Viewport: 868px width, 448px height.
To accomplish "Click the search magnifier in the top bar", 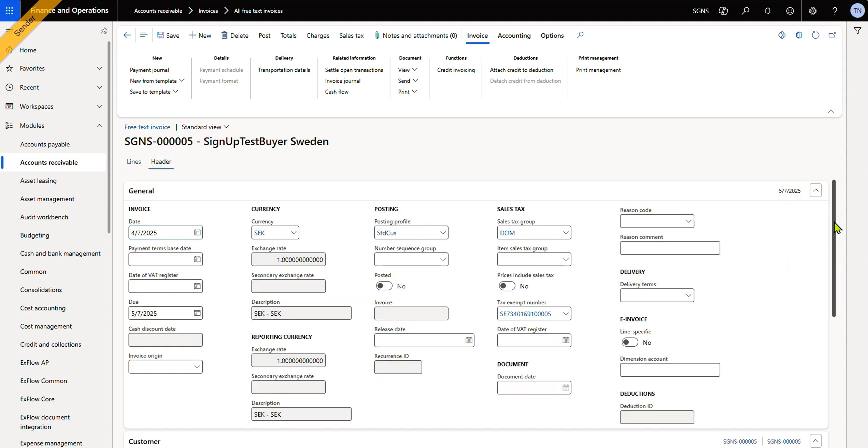I will 745,11.
